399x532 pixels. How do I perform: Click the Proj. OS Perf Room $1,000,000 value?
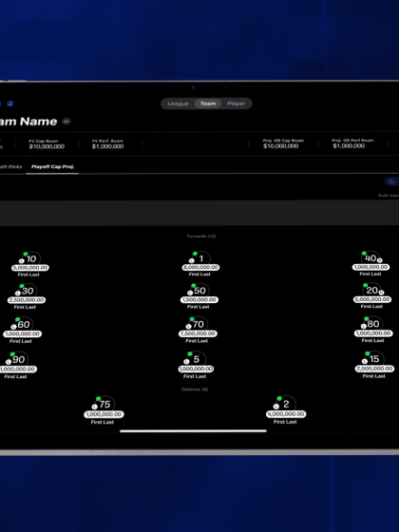pos(349,145)
